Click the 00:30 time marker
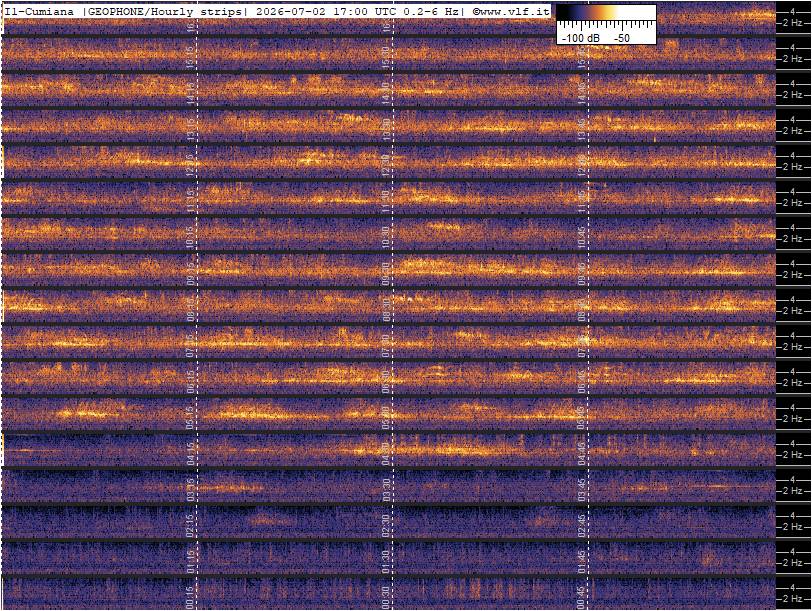Viewport: 812px width, 611px height. (386, 598)
